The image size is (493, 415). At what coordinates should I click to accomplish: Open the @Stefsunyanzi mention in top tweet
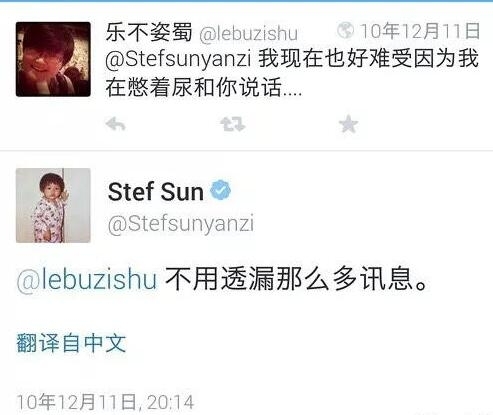(178, 59)
